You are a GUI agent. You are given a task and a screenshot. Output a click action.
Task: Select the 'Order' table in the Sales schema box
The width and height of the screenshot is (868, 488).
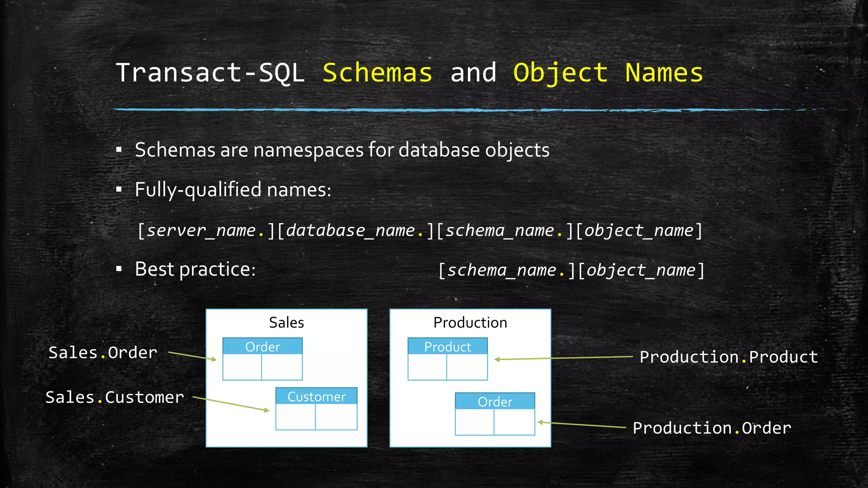tap(262, 359)
